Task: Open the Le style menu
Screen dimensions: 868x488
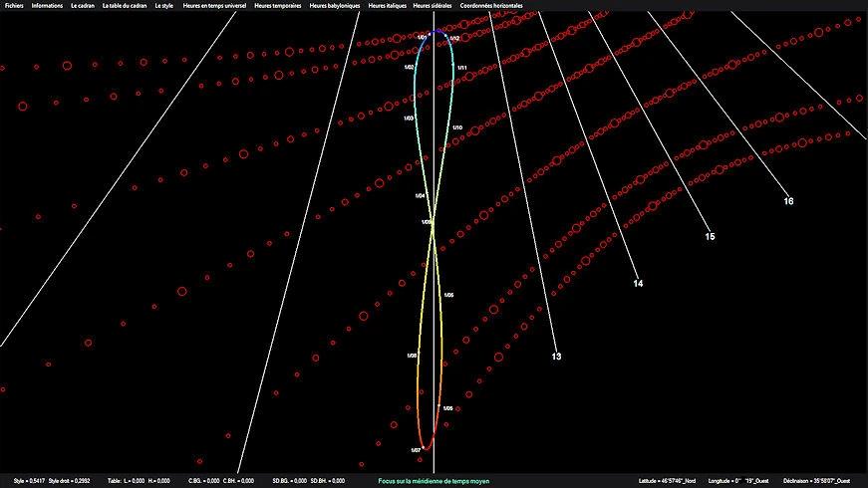Action: (x=164, y=6)
